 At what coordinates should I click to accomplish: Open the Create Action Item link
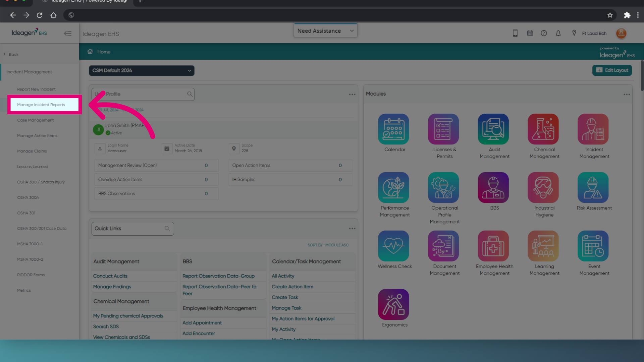pyautogui.click(x=292, y=287)
